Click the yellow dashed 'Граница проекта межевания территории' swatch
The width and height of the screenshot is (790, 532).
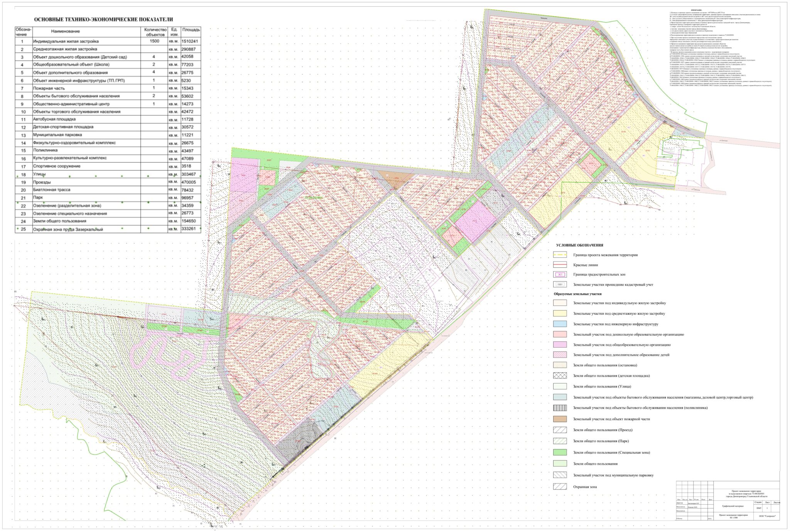tap(560, 255)
